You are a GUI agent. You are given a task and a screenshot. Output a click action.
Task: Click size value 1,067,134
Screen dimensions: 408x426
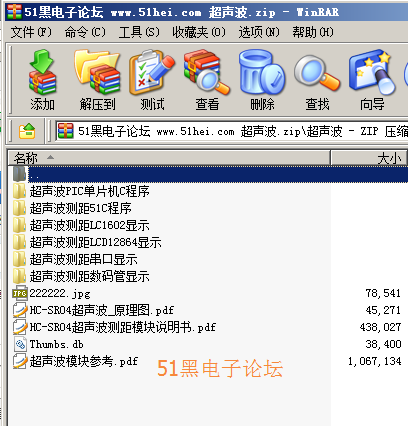374,361
